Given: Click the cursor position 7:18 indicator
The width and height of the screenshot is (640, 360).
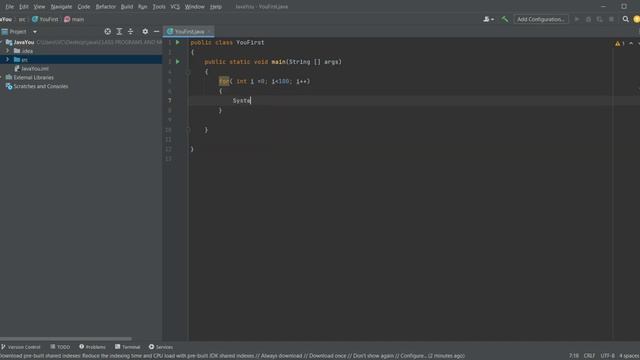Looking at the screenshot, I should coord(574,356).
